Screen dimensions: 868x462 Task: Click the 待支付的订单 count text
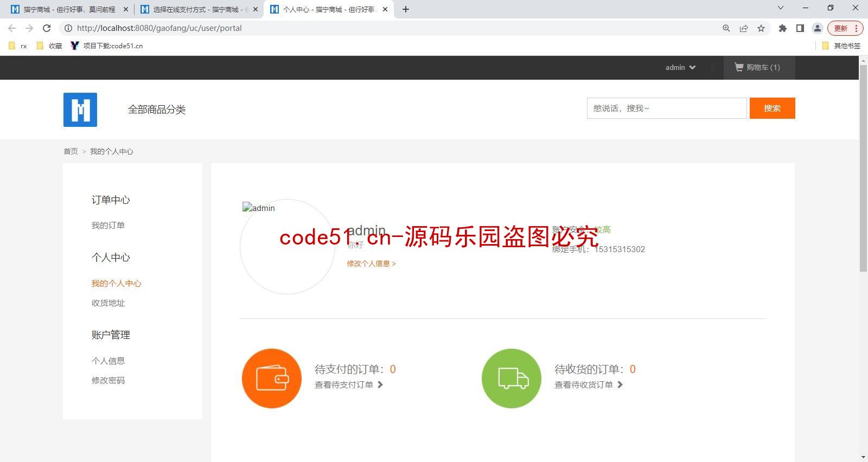pos(355,369)
